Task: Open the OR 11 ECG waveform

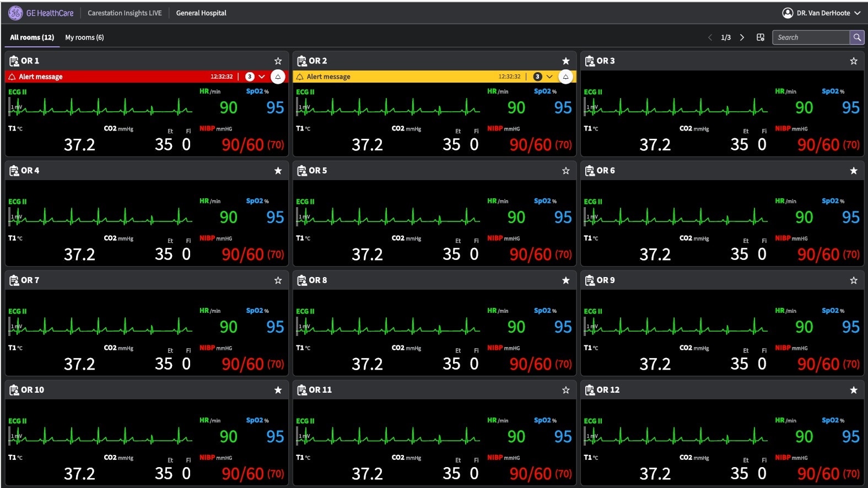Action: (389, 437)
